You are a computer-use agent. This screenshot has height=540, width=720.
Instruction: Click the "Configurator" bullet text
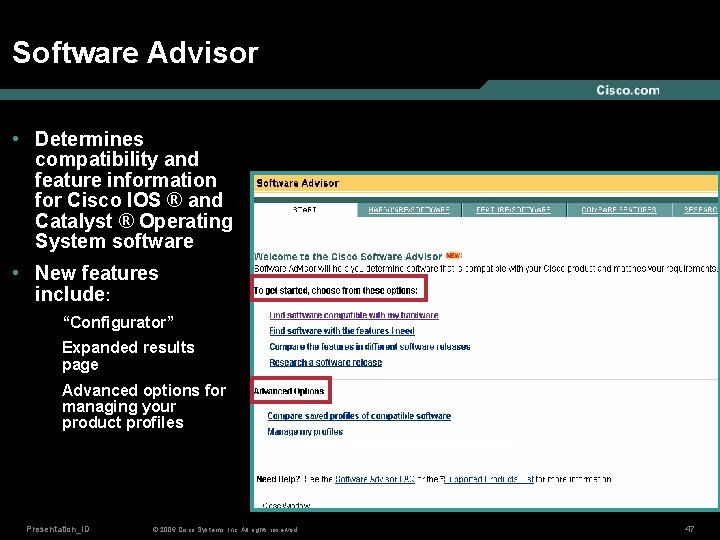[x=118, y=322]
